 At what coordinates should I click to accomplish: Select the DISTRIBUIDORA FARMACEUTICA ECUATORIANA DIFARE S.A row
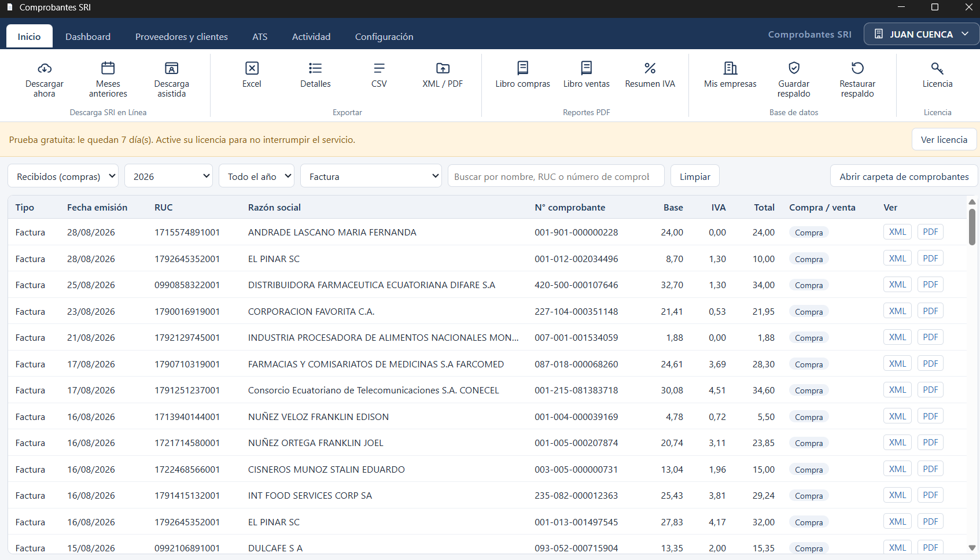click(x=487, y=285)
